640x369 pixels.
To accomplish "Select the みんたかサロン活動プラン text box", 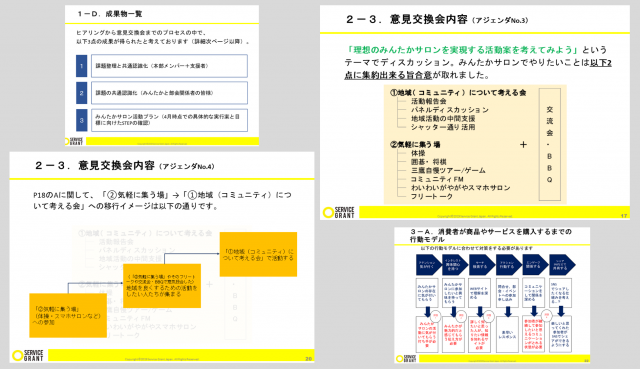I will tap(169, 120).
